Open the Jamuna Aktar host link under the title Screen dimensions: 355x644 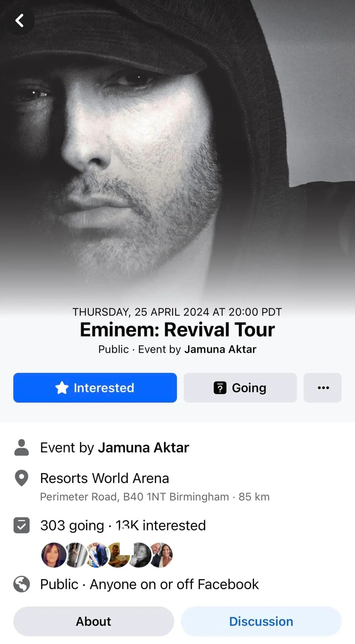tap(220, 349)
